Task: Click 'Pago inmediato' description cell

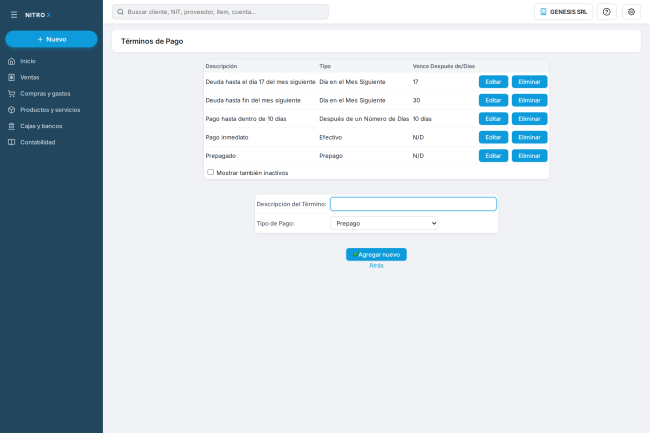Action: click(227, 138)
